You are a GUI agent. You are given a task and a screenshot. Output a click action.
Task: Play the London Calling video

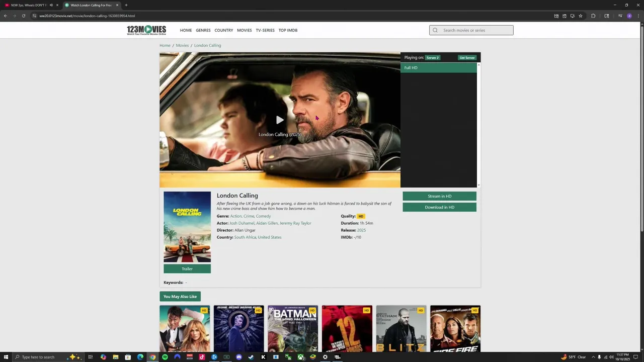pos(280,120)
